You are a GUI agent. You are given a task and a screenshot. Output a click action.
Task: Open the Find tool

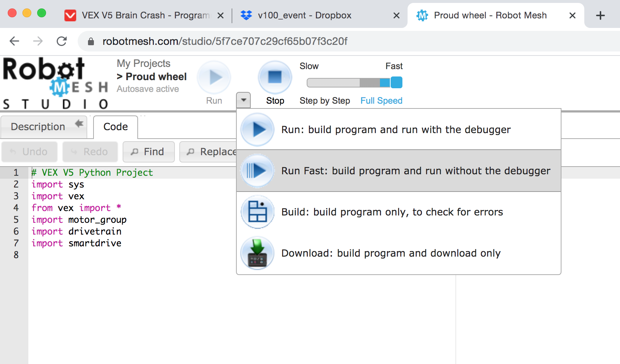[148, 151]
